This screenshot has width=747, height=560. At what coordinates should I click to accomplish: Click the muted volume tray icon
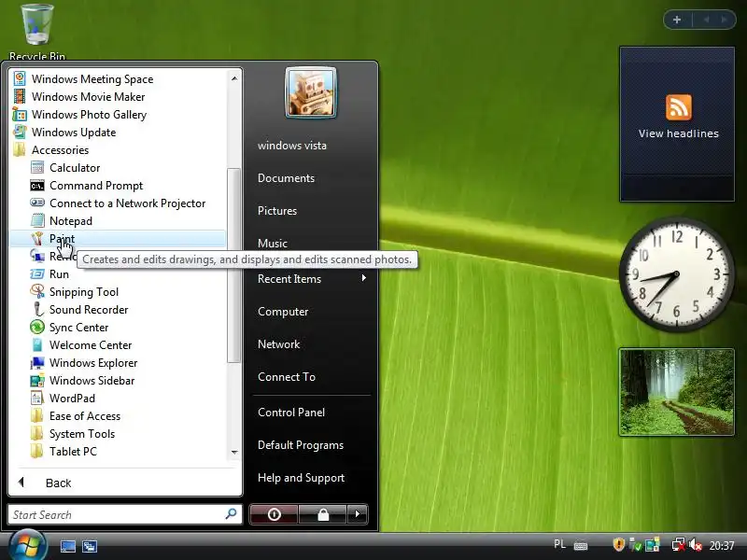pos(696,544)
